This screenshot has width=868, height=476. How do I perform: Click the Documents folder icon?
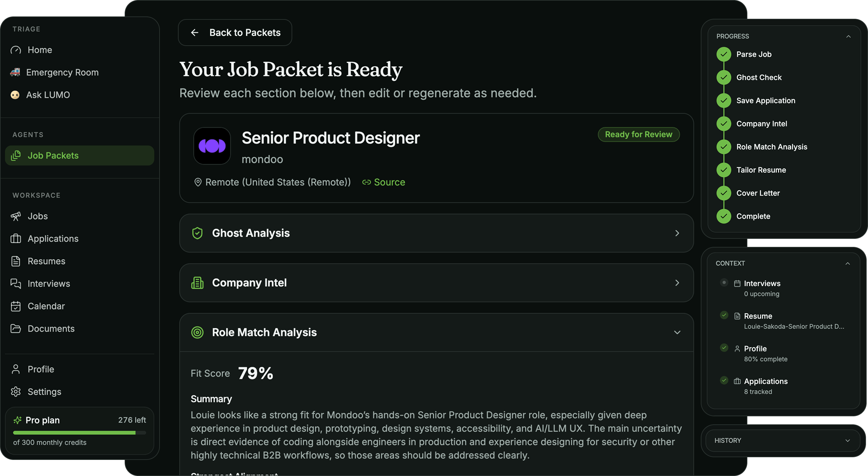[x=16, y=329]
